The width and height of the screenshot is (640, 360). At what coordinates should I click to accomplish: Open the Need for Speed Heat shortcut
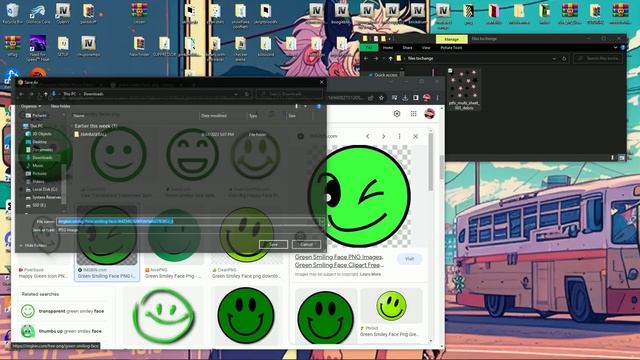(38, 48)
